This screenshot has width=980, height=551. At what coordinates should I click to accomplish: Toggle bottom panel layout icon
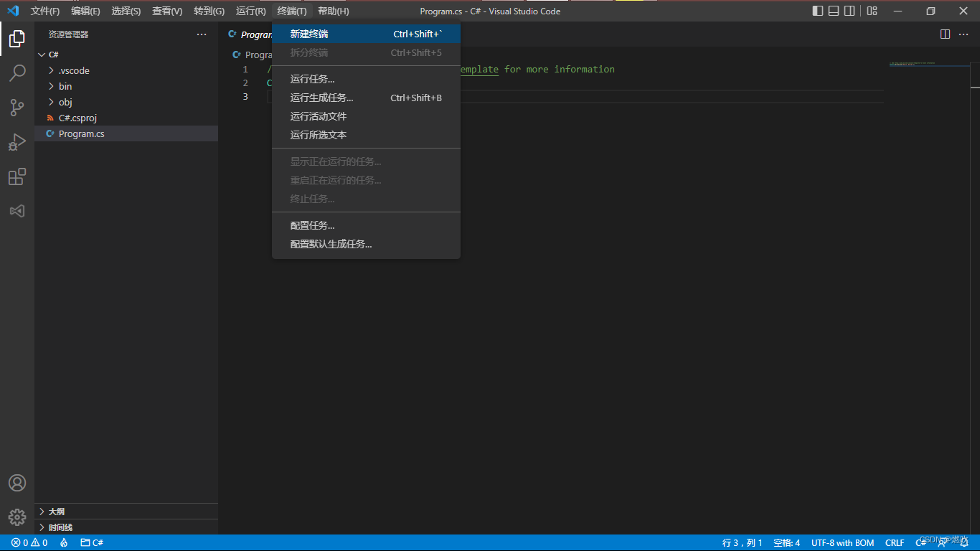[834, 11]
